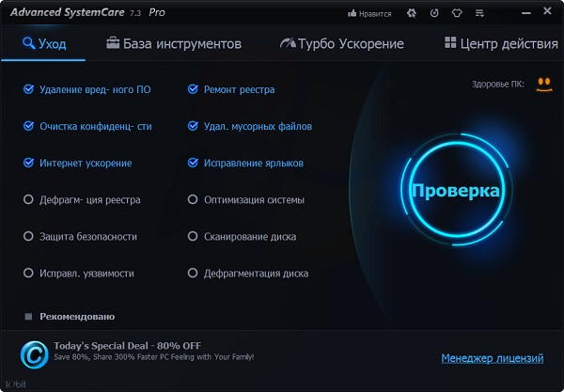
Task: Enable Оптимизация системы option
Action: pos(193,199)
